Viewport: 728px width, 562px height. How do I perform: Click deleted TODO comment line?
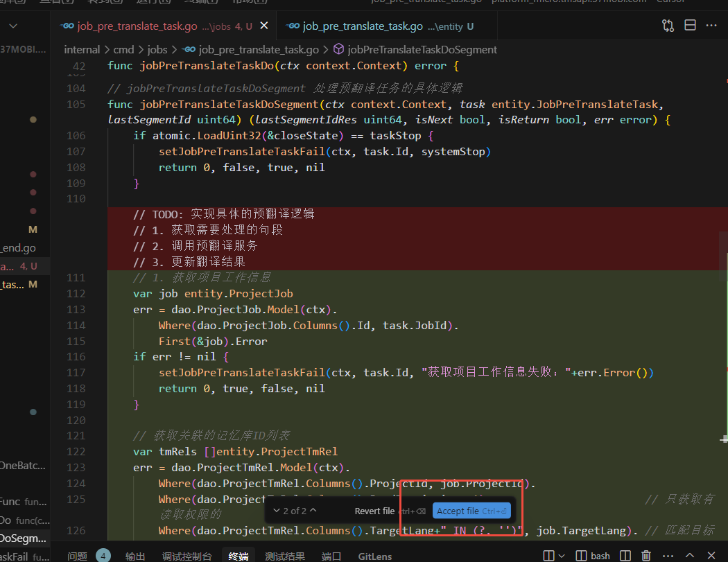point(224,214)
